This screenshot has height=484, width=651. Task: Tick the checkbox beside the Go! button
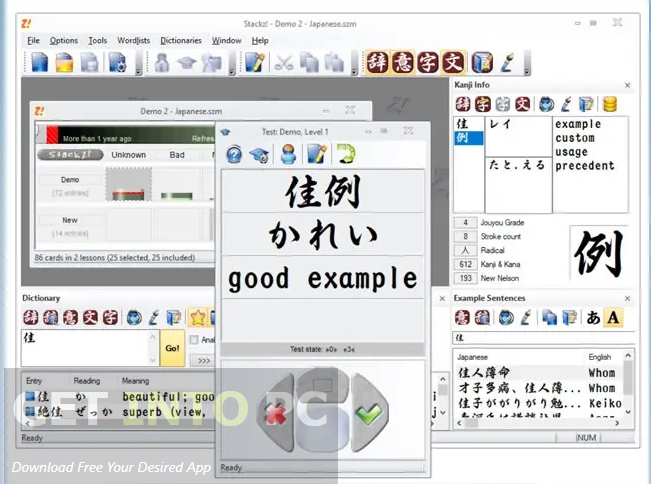pos(193,340)
